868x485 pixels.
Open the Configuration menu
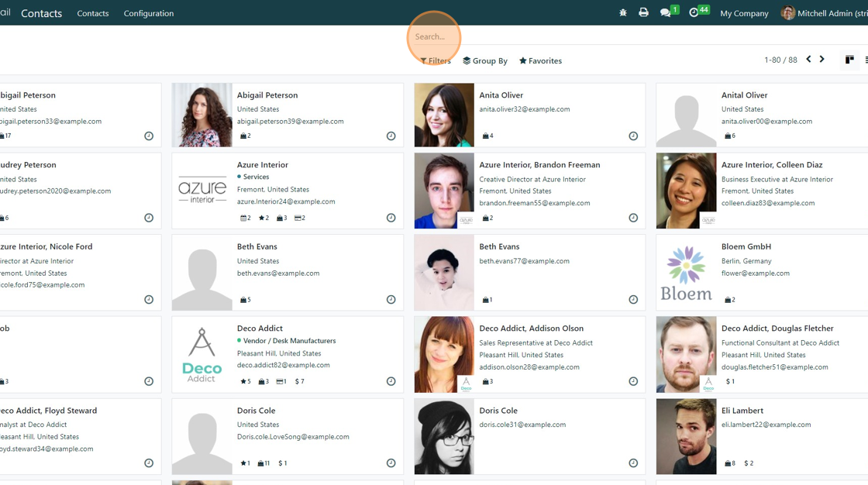[x=148, y=13]
